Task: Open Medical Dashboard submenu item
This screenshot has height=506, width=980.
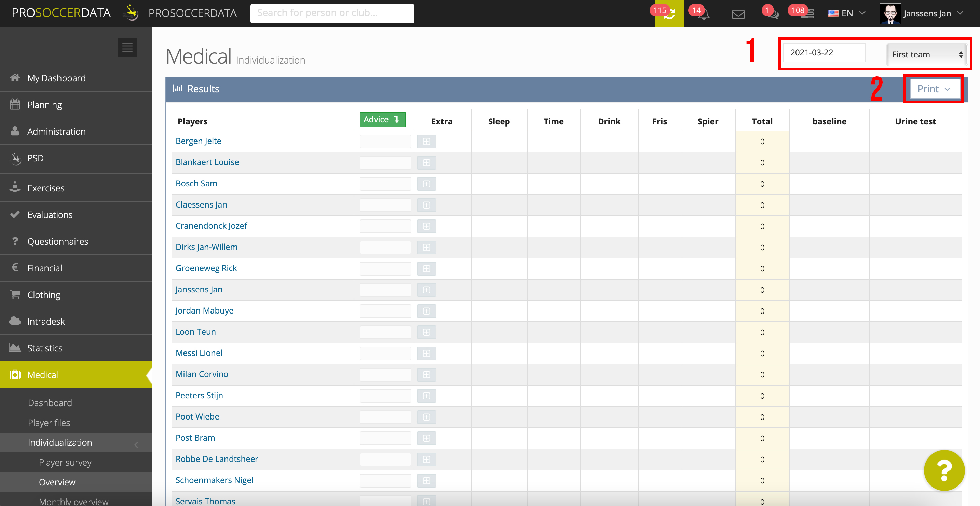Action: [50, 403]
